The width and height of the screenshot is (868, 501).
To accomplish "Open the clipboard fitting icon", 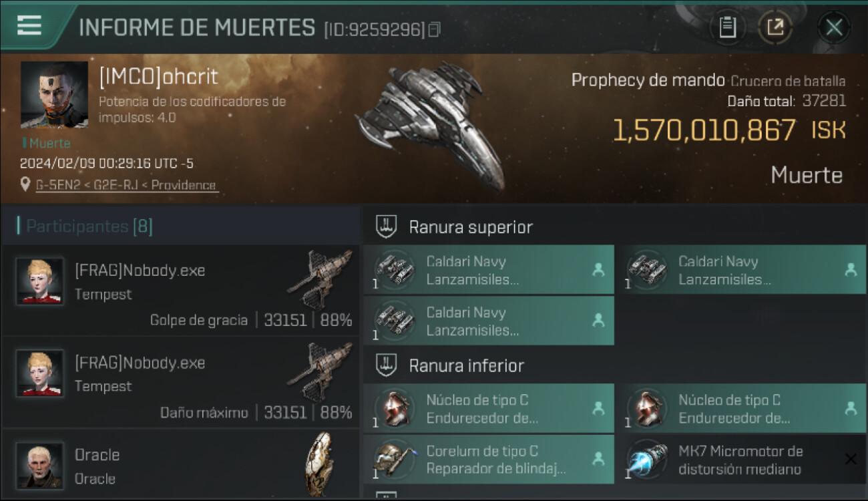I will point(727,27).
